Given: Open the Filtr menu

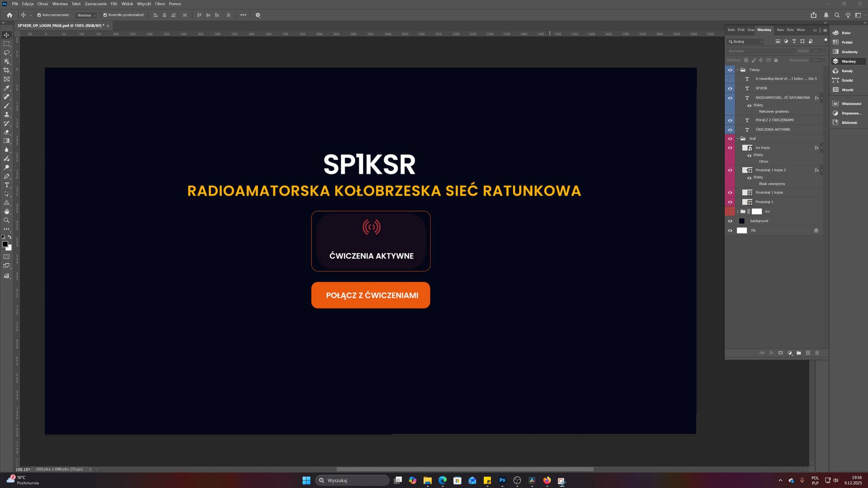Looking at the screenshot, I should coord(114,4).
